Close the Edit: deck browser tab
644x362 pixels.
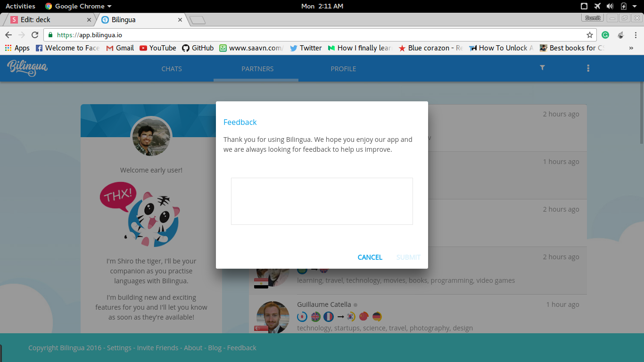[x=89, y=20]
